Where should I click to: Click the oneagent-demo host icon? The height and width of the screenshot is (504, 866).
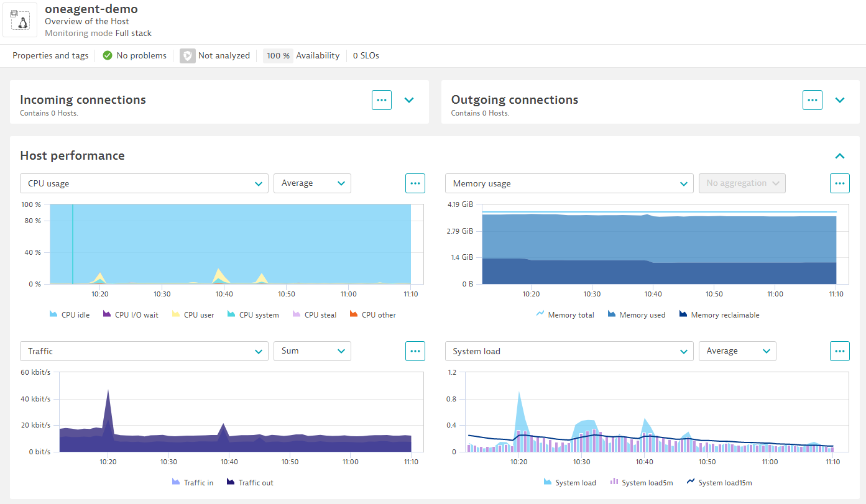[19, 20]
